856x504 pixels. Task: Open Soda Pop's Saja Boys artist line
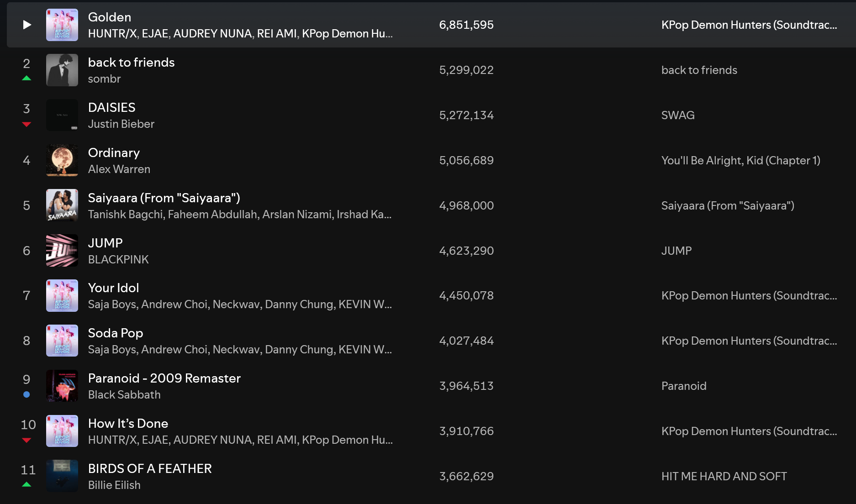(240, 349)
